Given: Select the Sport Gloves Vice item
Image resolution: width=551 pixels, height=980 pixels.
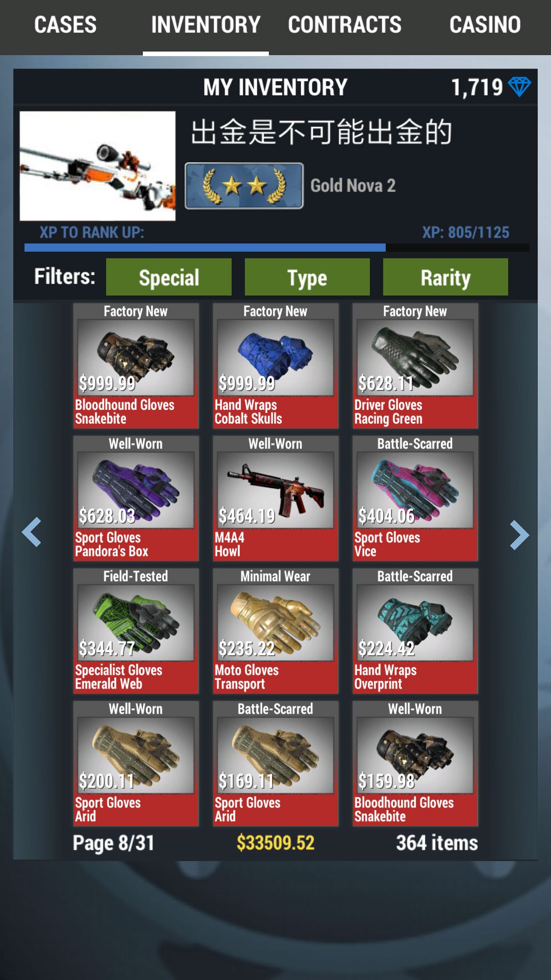Looking at the screenshot, I should 415,498.
